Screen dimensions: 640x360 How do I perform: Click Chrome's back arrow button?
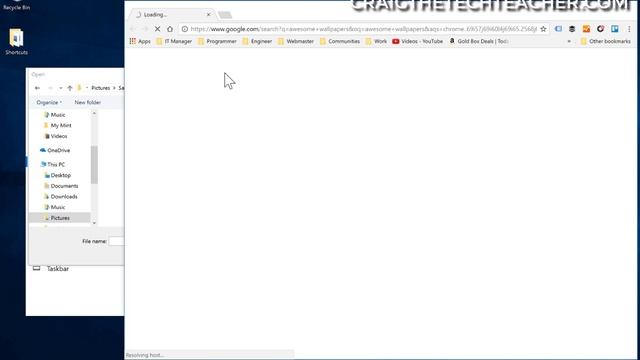(x=132, y=29)
